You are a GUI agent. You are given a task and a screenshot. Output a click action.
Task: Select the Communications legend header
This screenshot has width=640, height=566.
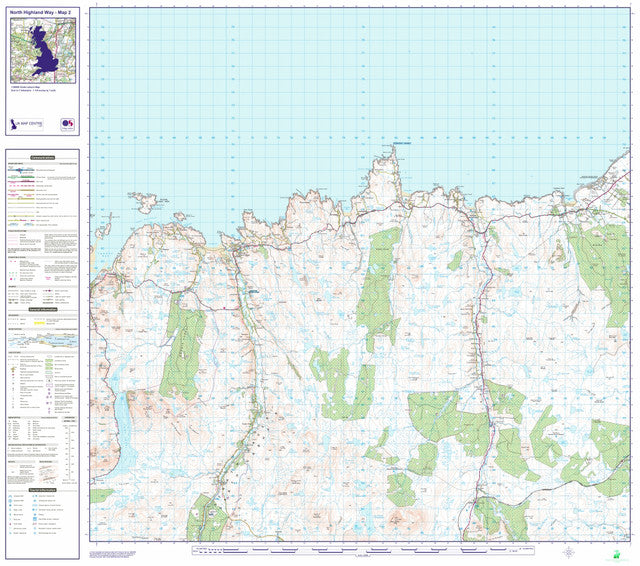point(42,159)
